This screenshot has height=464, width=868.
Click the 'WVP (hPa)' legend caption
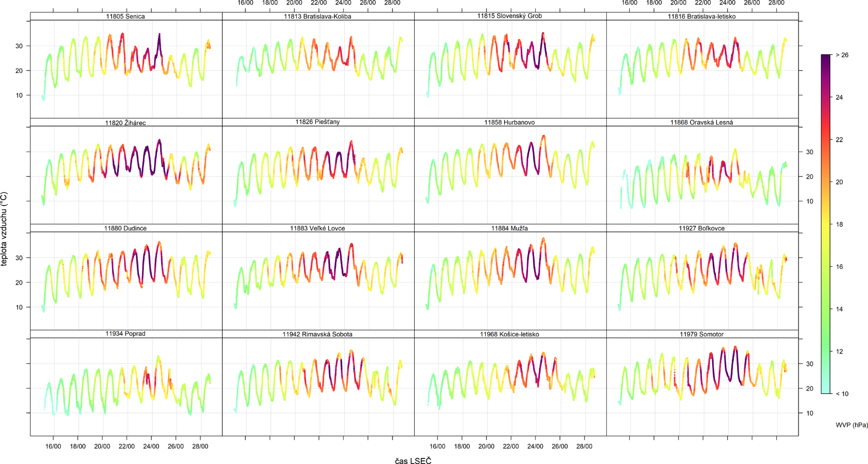coord(851,425)
